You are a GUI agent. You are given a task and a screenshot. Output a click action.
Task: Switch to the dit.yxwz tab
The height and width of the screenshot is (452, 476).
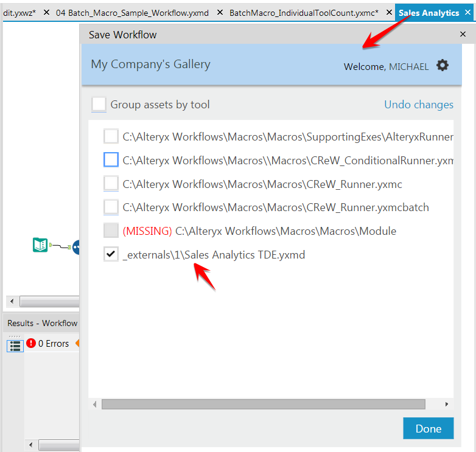pyautogui.click(x=19, y=13)
